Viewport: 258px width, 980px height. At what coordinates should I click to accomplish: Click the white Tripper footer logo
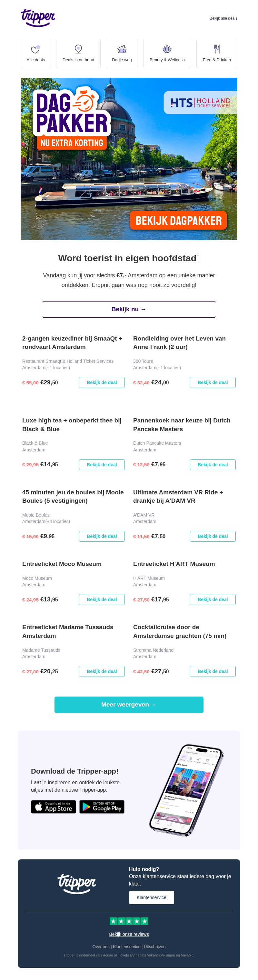click(x=77, y=884)
